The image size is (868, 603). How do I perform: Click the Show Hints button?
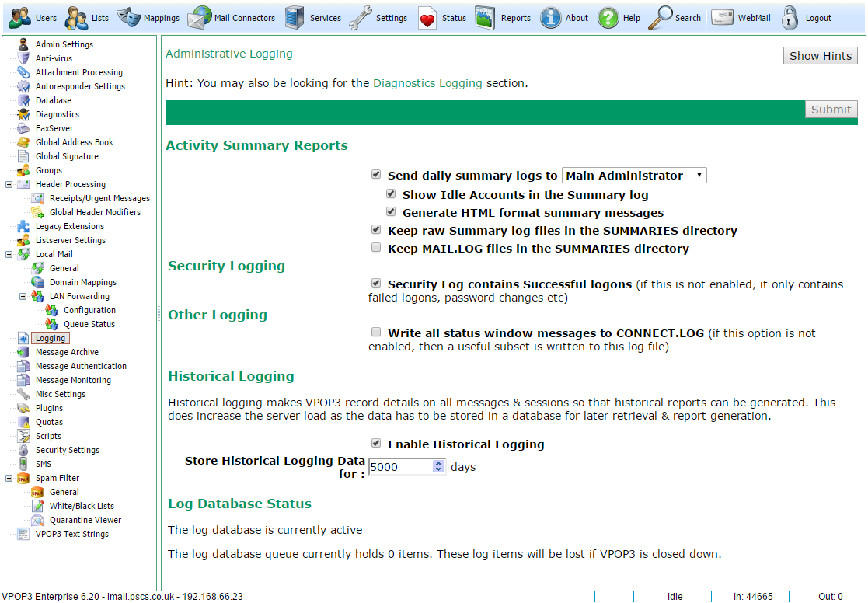pos(821,56)
